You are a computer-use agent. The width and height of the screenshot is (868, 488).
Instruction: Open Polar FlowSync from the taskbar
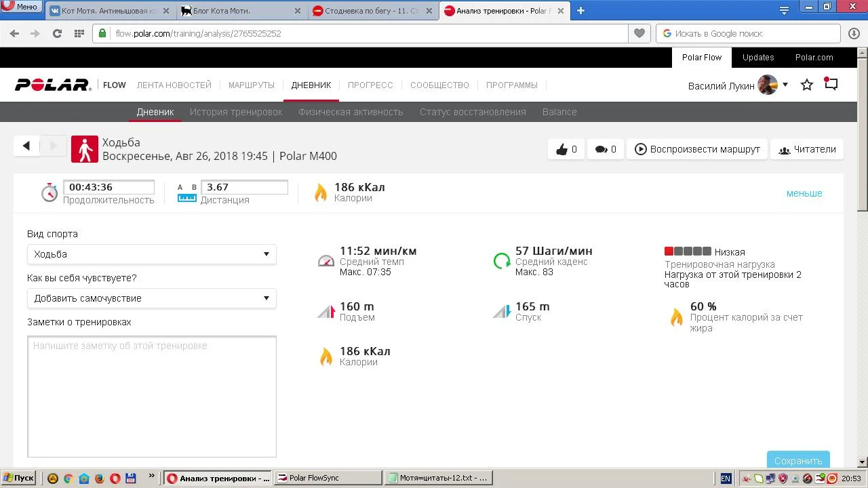[x=328, y=478]
